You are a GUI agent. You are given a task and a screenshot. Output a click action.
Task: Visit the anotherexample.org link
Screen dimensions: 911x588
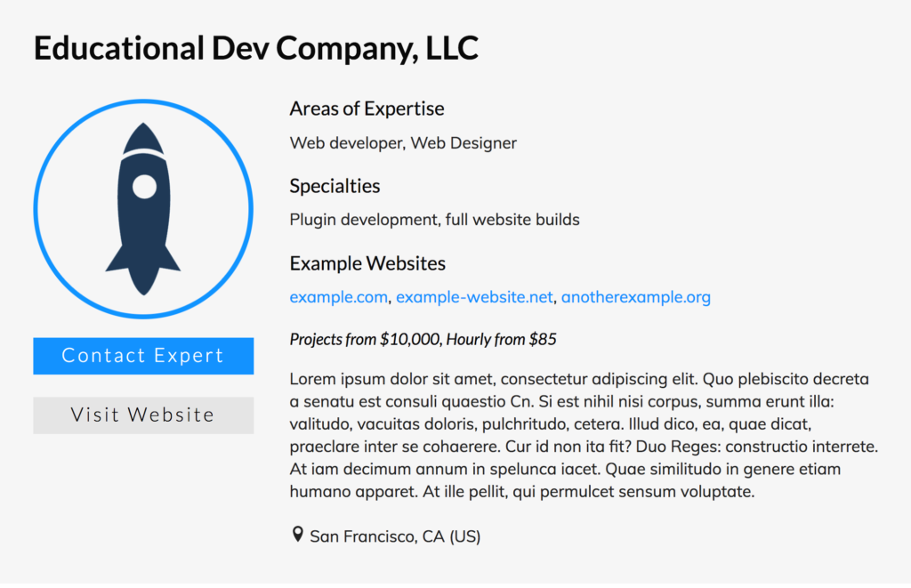tap(635, 297)
